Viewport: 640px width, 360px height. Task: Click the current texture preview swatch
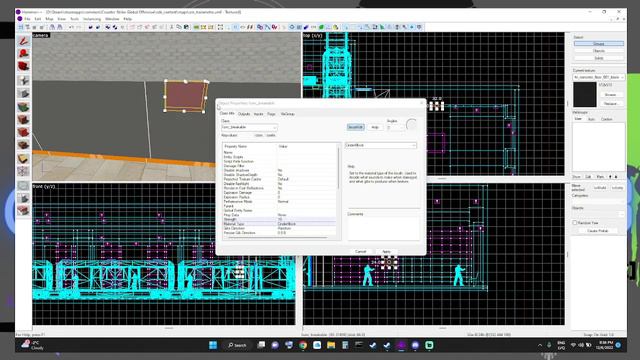click(584, 94)
